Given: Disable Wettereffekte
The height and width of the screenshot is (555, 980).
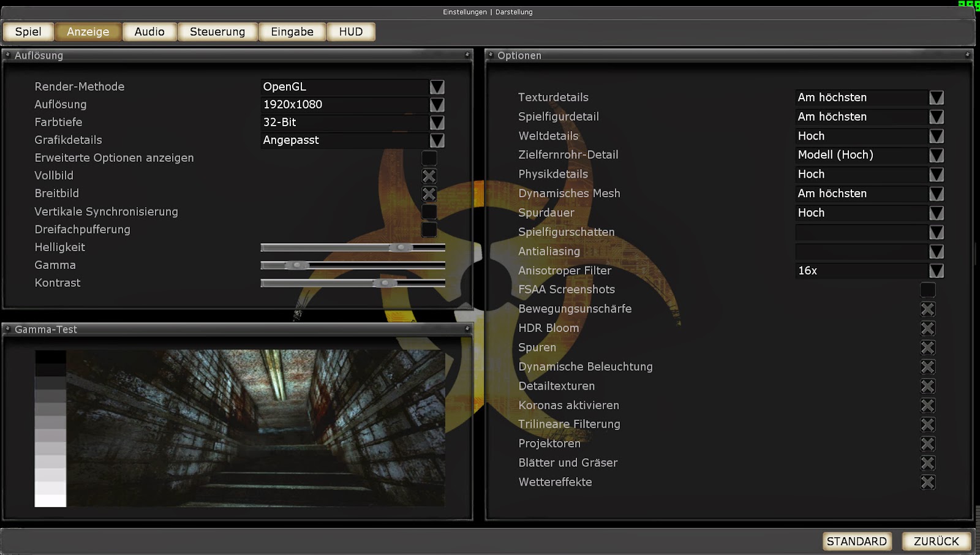Looking at the screenshot, I should pyautogui.click(x=927, y=483).
